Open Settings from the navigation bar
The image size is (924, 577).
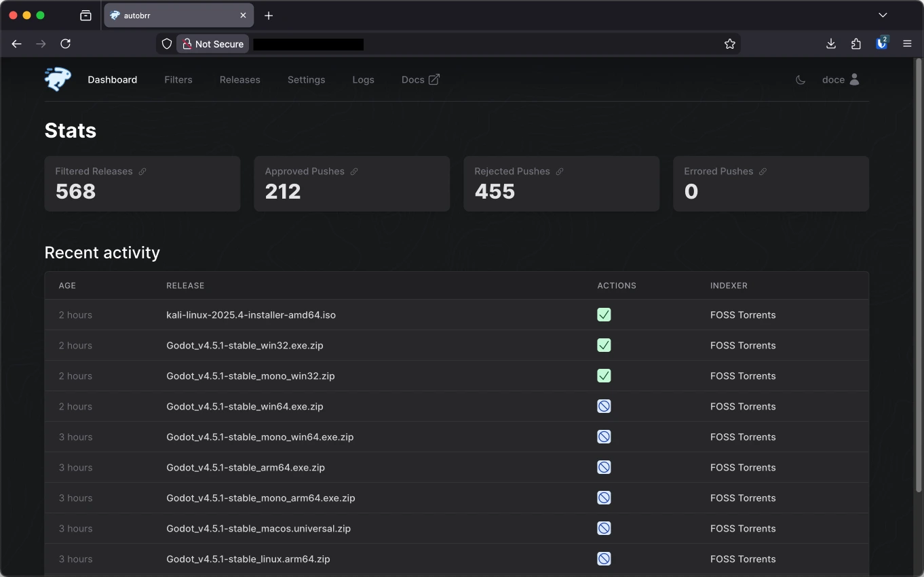(x=306, y=80)
